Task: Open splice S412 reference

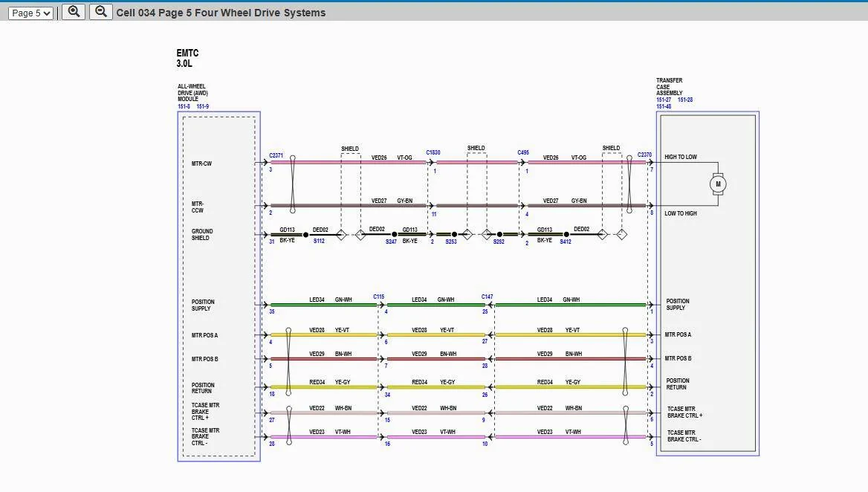Action: point(566,242)
